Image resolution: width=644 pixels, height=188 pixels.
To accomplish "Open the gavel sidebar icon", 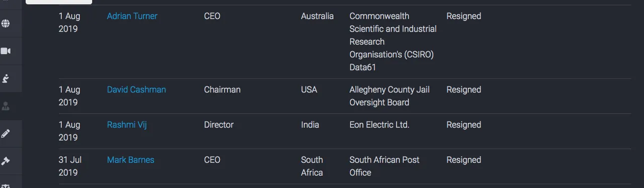I will (x=6, y=161).
